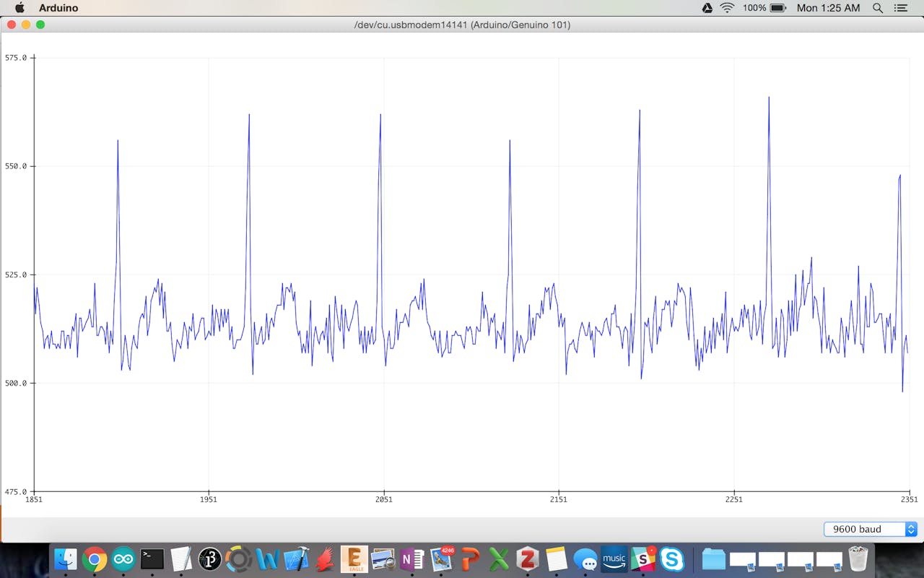Launch Google Chrome from the dock
The width and height of the screenshot is (924, 578).
click(x=94, y=558)
